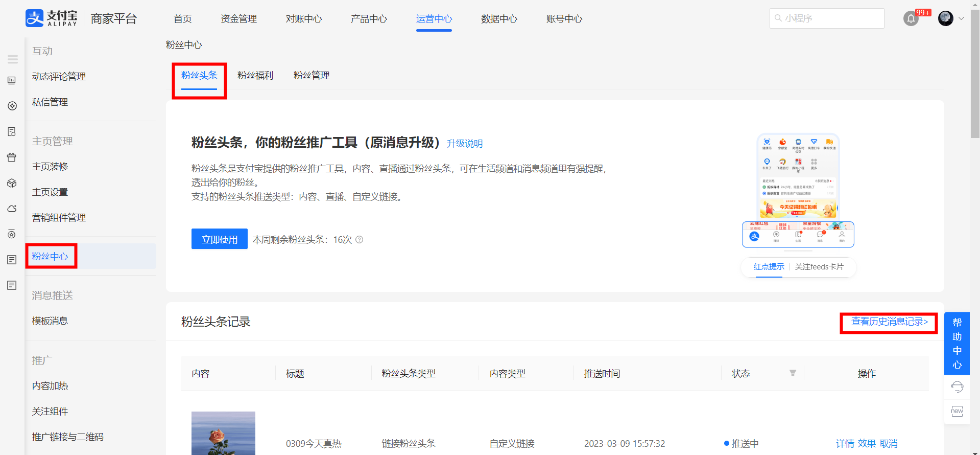
Task: Click the 自定义链接 content type cell
Action: [x=512, y=444]
